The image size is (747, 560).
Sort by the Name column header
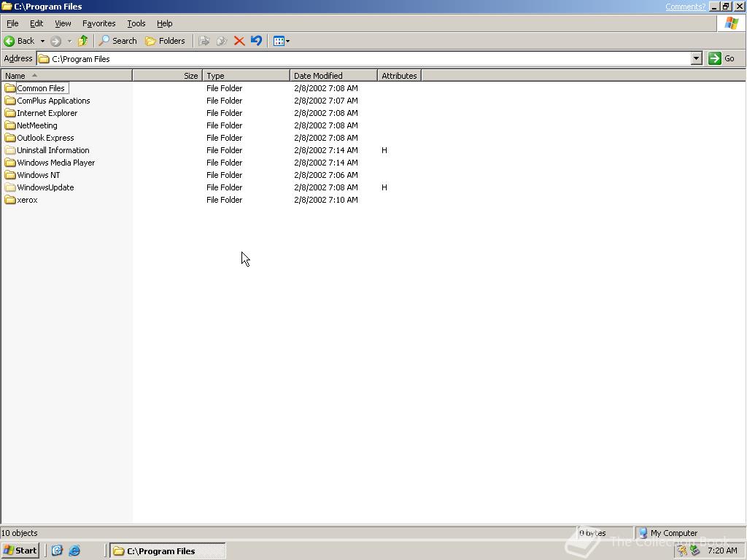[x=66, y=75]
